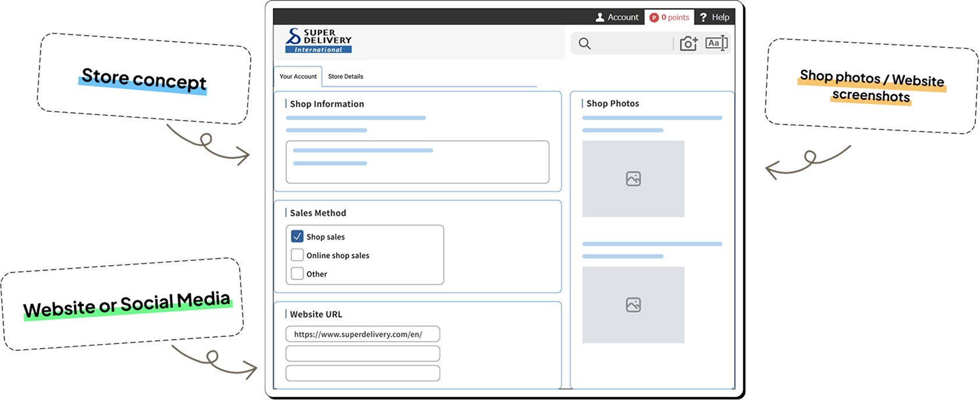Open the 0 points tab
Screen dimensions: 980x400
(669, 17)
